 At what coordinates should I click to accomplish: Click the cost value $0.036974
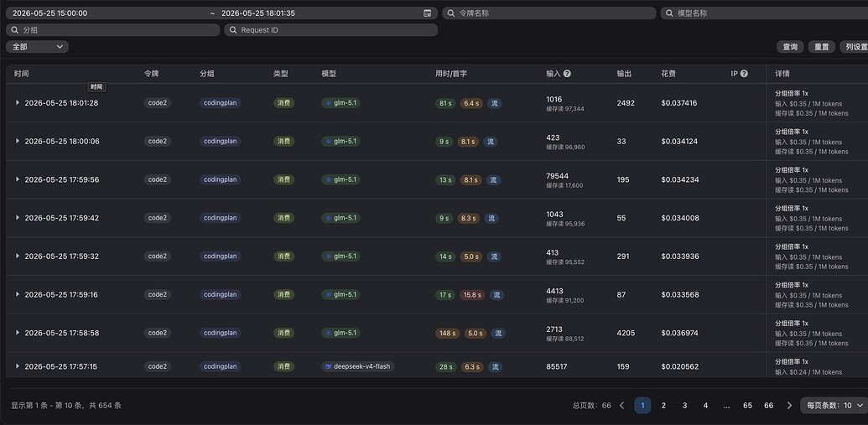[679, 333]
